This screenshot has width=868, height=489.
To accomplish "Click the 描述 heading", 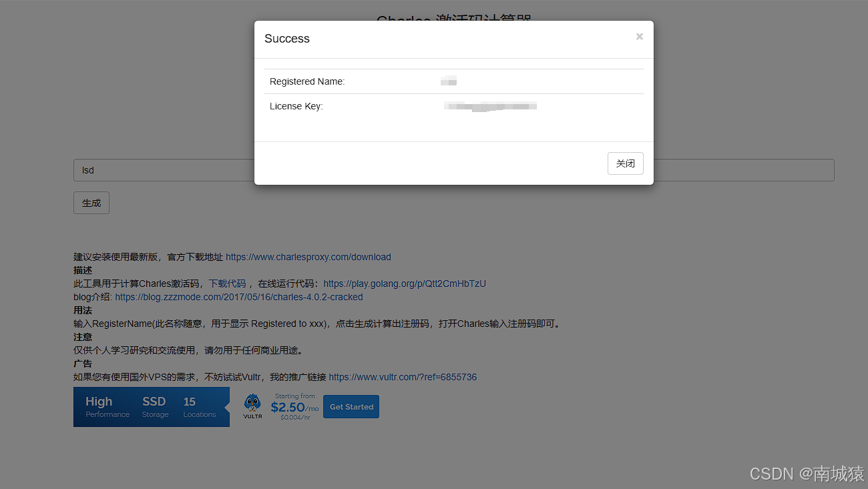I will tap(83, 270).
